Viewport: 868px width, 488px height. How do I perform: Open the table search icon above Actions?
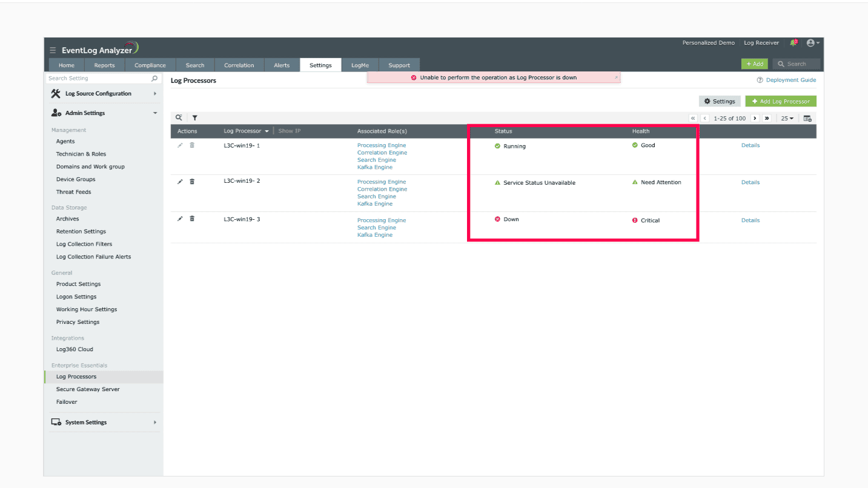(x=179, y=118)
